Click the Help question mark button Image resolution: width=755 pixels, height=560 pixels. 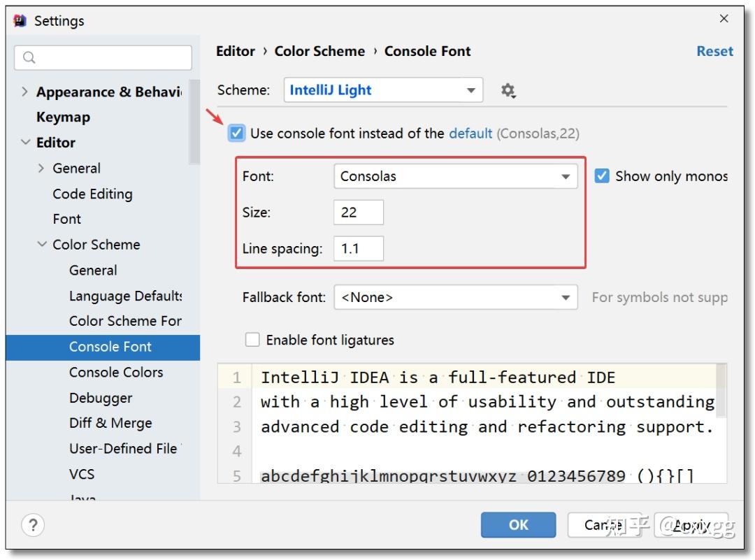(x=34, y=524)
